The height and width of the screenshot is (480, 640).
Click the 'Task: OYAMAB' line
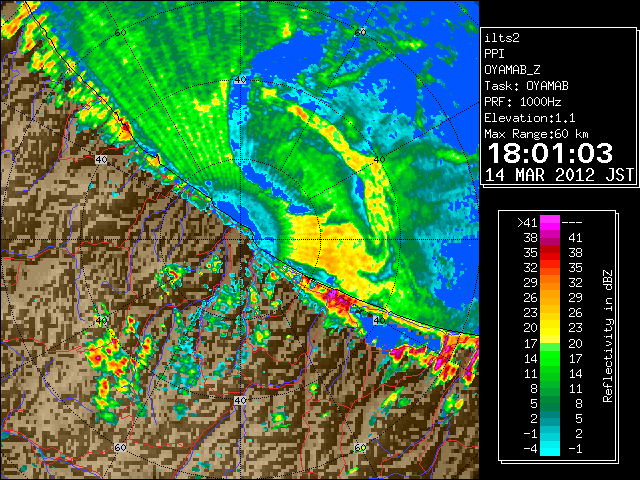[x=527, y=86]
